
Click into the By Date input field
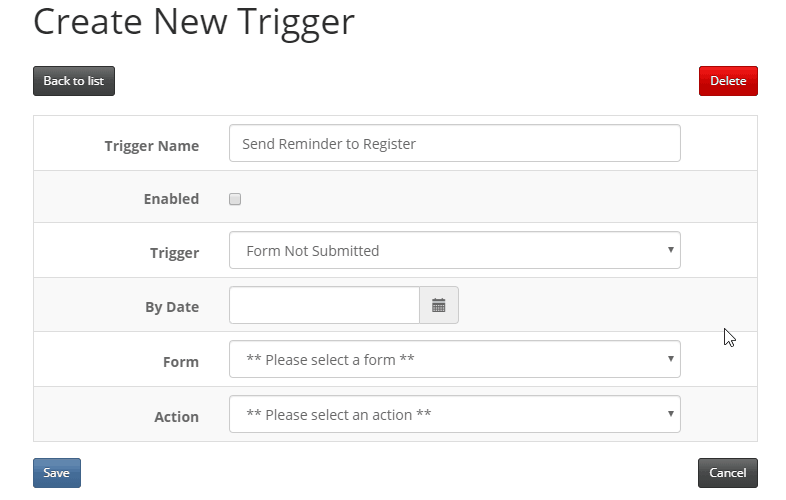click(x=324, y=305)
